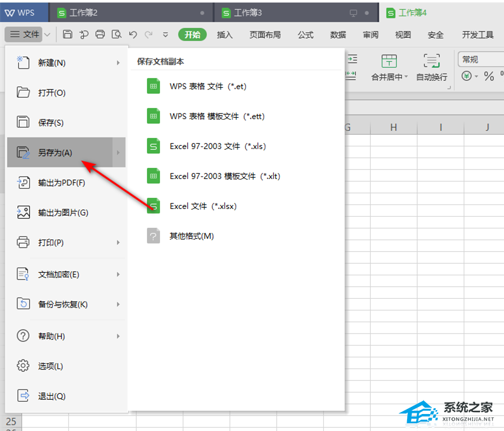
Task: Click the print icon in quick toolbar
Action: click(x=100, y=34)
